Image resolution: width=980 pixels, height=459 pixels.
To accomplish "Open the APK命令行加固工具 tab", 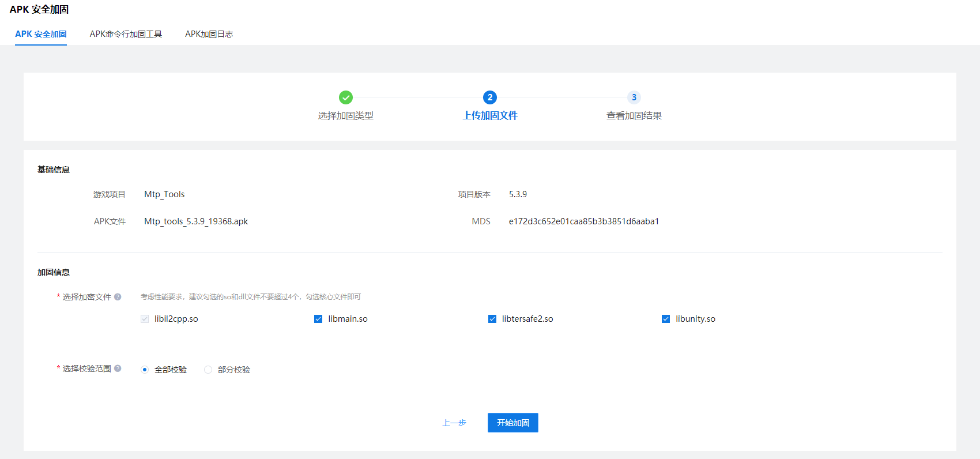I will [x=126, y=34].
